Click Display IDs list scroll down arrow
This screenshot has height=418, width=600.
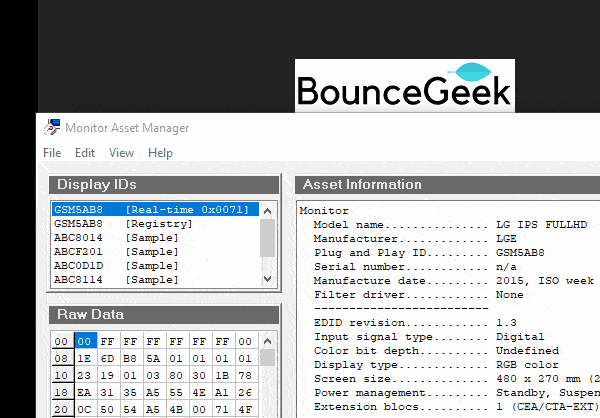click(267, 279)
